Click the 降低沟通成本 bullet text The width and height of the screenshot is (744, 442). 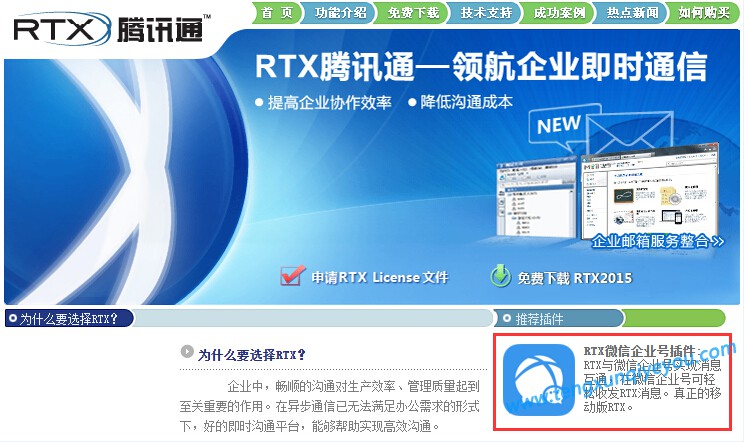466,102
